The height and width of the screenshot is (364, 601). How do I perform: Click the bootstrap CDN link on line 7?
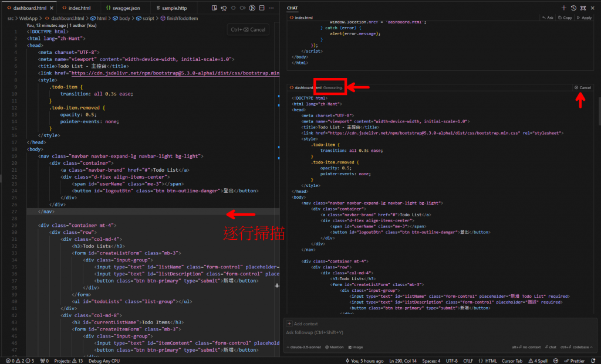(x=175, y=73)
